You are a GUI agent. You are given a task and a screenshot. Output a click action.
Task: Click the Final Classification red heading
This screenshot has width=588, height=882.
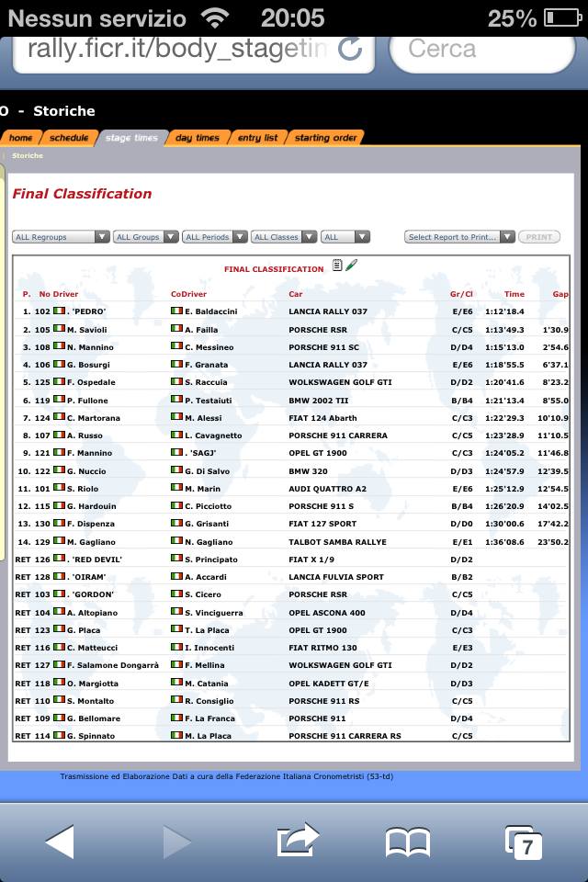[82, 194]
